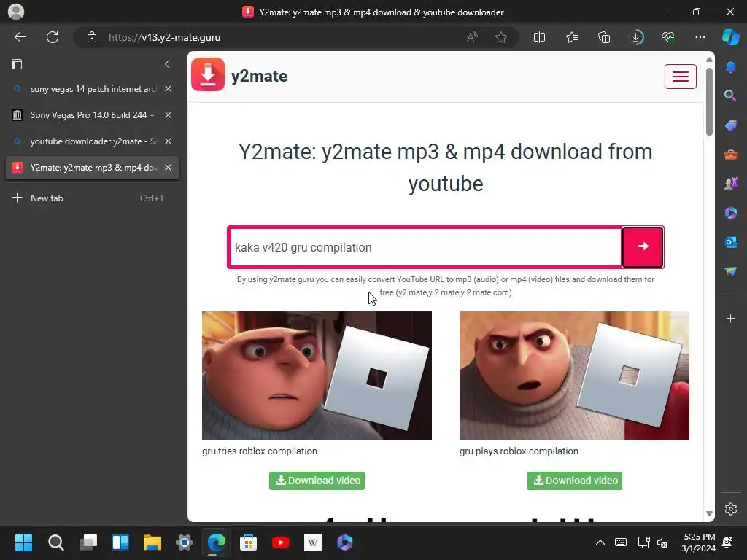Add this page to favorites star
Image resolution: width=747 pixels, height=560 pixels.
pyautogui.click(x=500, y=37)
